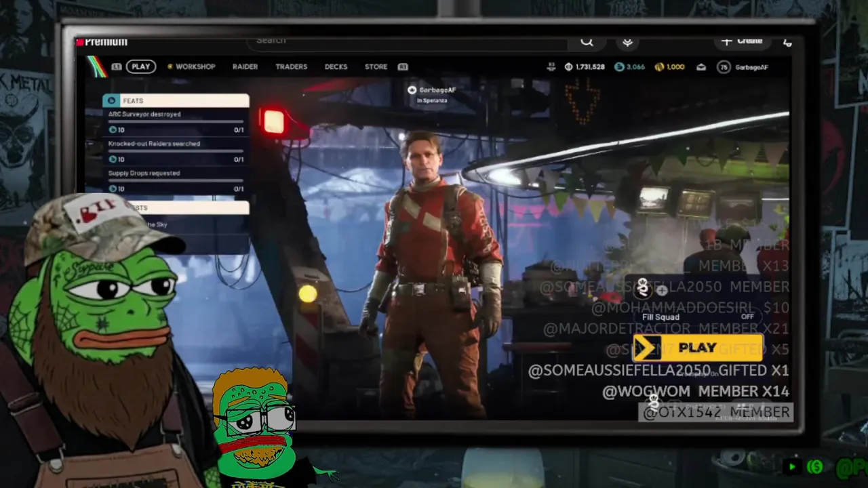Click the coin balance 1,731,528
This screenshot has height=488, width=868.
tap(584, 67)
